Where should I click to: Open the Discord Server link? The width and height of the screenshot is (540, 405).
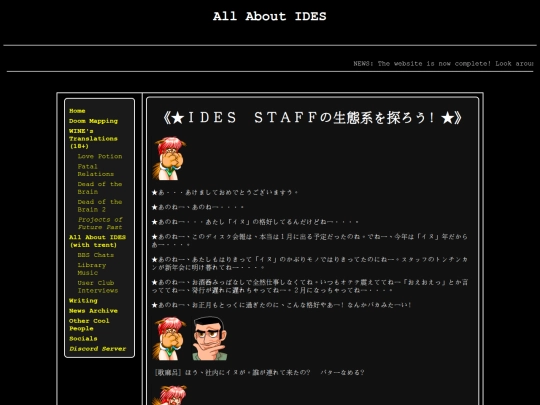pyautogui.click(x=97, y=349)
